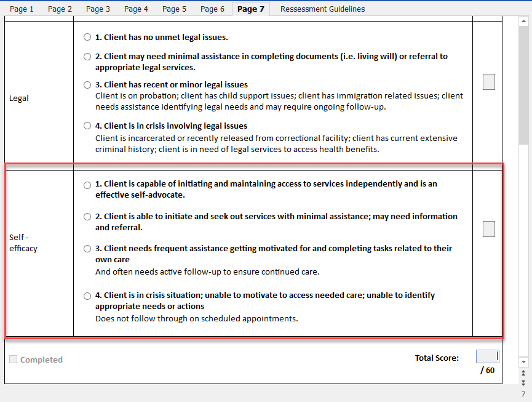Select the first Self-efficacy rating option
This screenshot has height=402, width=532.
coord(87,184)
